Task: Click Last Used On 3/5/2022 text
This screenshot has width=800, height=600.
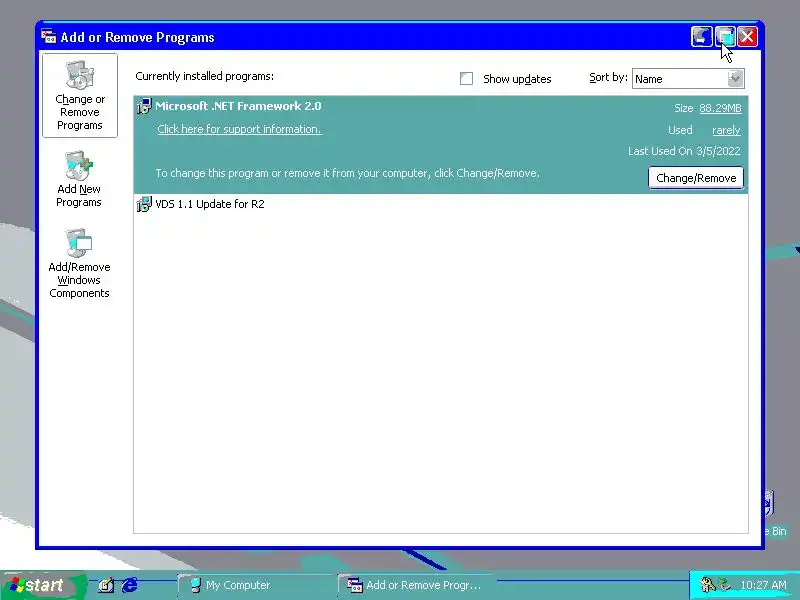Action: [x=684, y=151]
